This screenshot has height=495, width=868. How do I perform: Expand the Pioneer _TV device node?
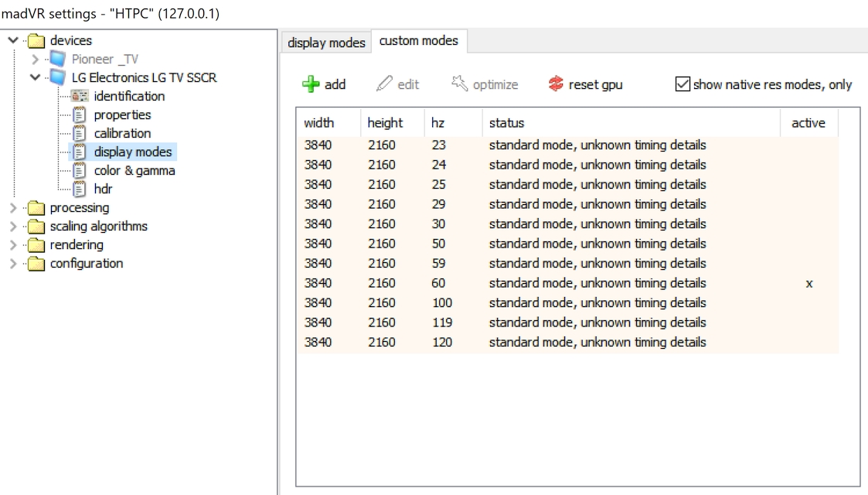tap(36, 60)
